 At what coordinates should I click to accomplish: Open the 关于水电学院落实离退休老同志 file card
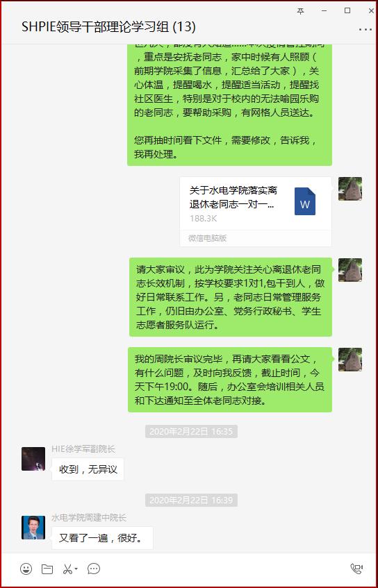[x=256, y=212]
